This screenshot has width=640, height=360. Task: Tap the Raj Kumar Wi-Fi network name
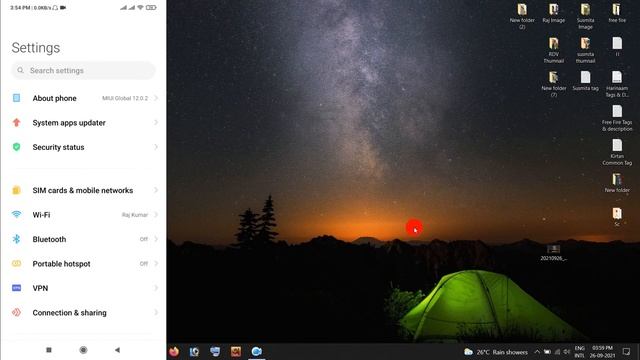135,215
